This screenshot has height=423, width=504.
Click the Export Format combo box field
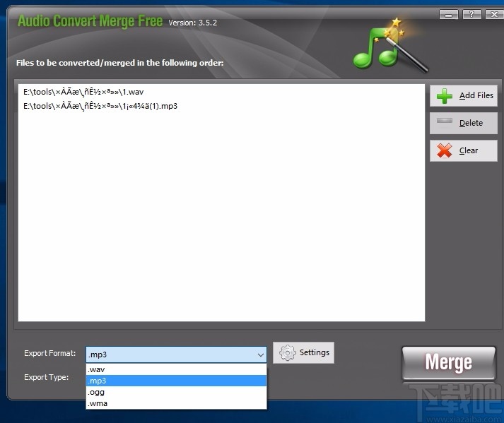[x=176, y=355]
